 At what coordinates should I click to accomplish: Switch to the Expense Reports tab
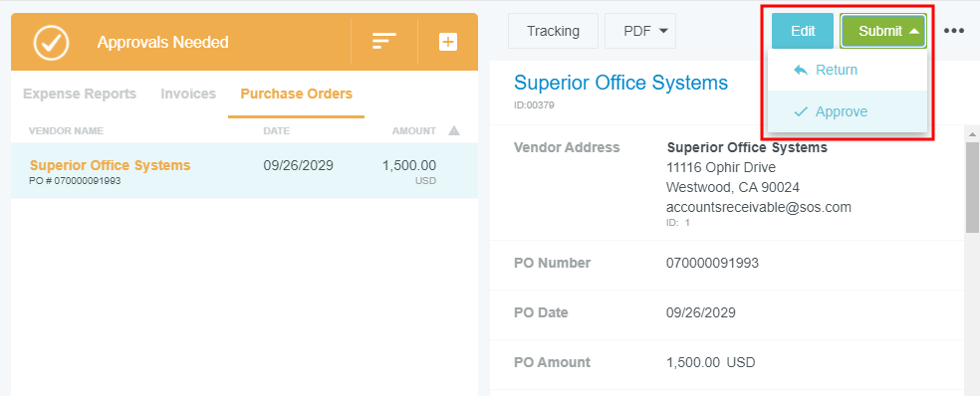tap(80, 95)
